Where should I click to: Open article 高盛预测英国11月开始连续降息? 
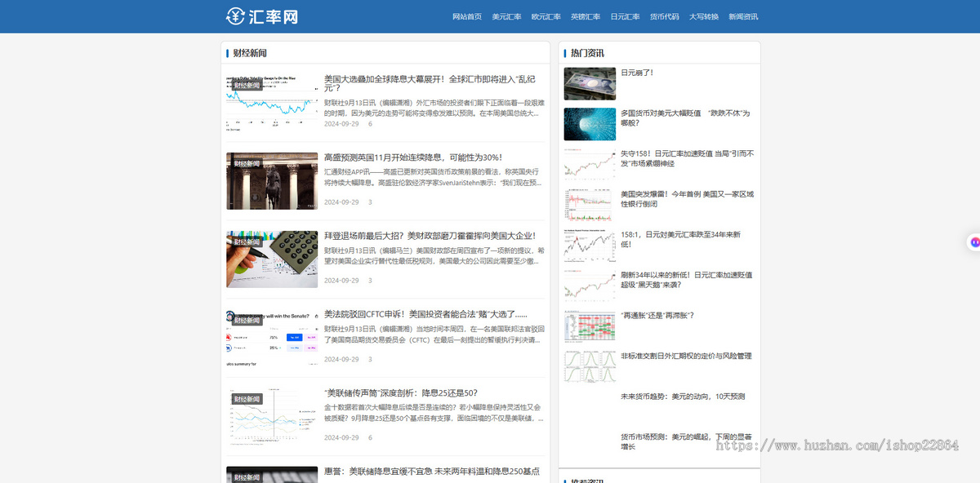pyautogui.click(x=412, y=157)
